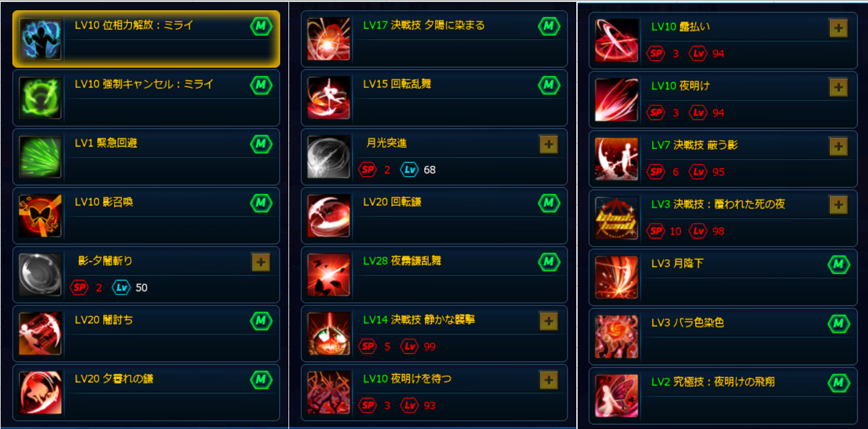Click the M badge on 夕暮れの鎌
This screenshot has height=429, width=868.
[x=260, y=380]
